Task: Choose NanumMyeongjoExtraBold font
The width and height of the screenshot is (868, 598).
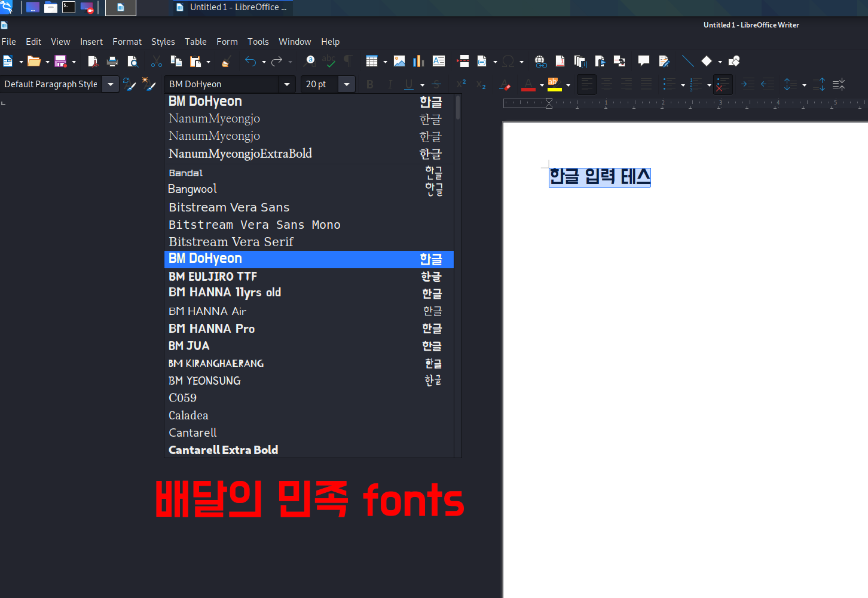Action: point(308,154)
